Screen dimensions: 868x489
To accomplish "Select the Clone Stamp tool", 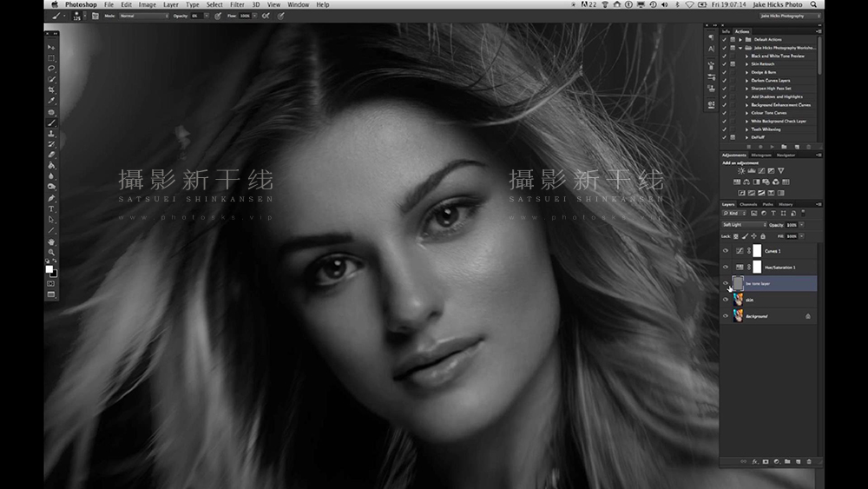I will click(51, 134).
